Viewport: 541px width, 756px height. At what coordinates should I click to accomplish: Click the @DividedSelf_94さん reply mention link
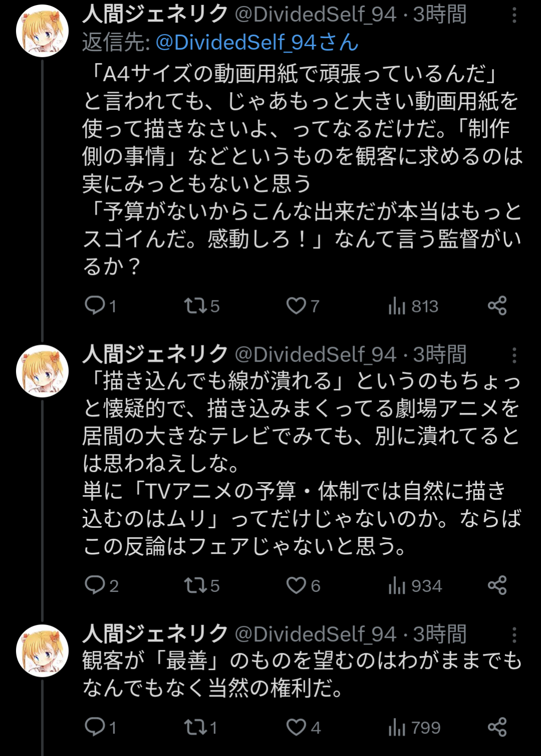pyautogui.click(x=257, y=43)
